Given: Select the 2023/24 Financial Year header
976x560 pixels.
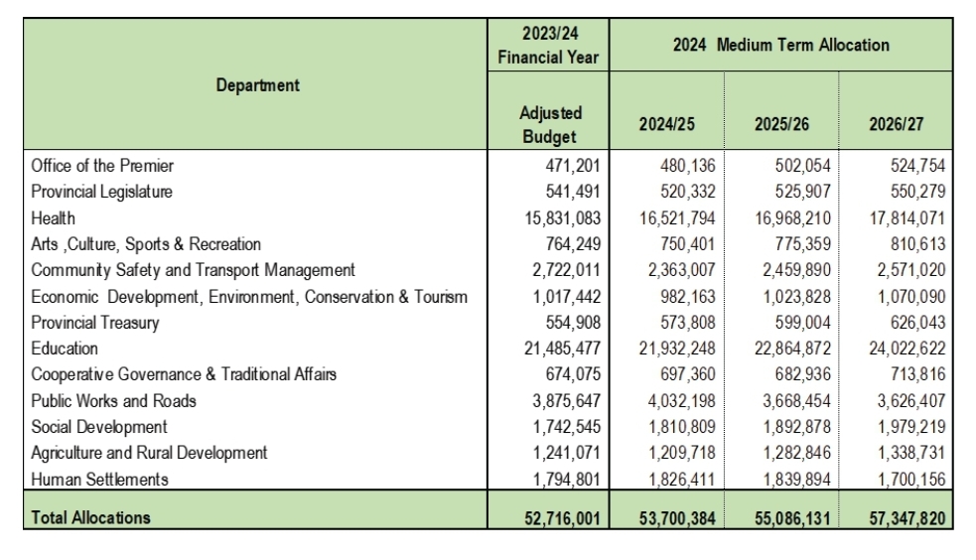Looking at the screenshot, I should (548, 47).
